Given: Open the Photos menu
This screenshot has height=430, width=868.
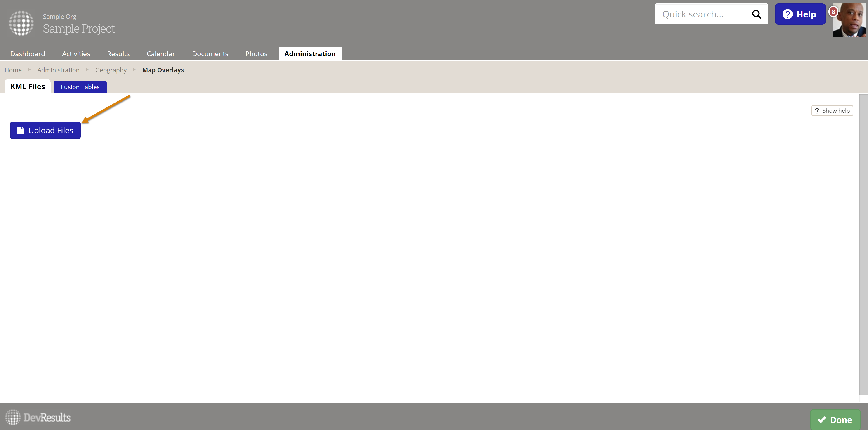Looking at the screenshot, I should pyautogui.click(x=256, y=54).
